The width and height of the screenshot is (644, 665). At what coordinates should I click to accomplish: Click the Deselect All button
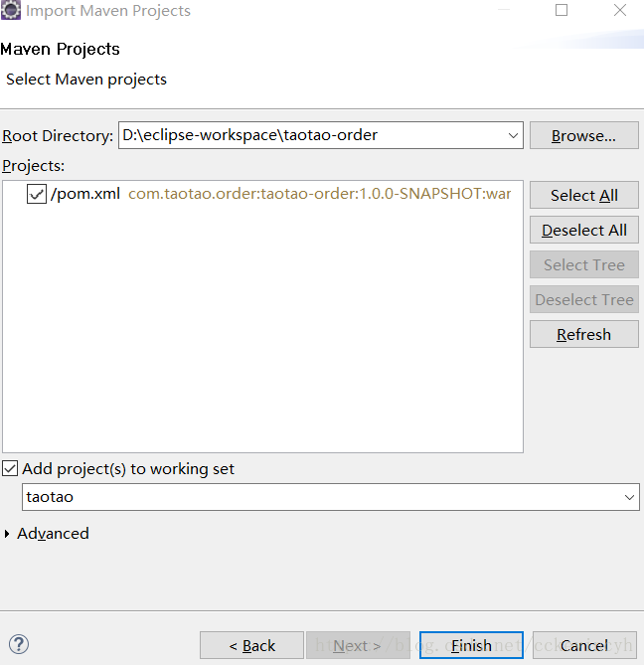point(583,230)
